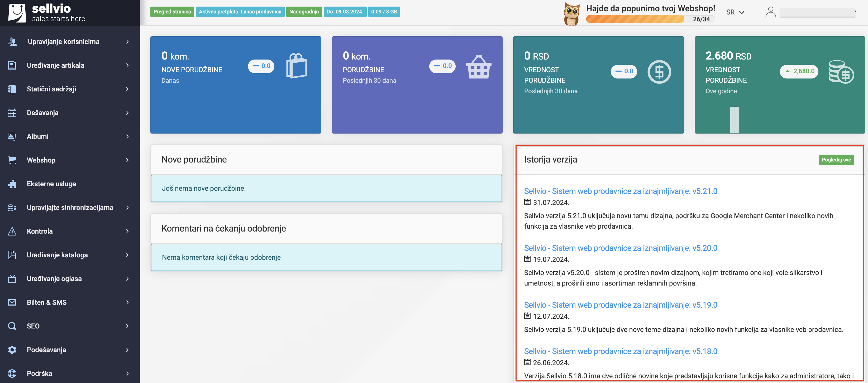
Task: Click the SEO magnifier icon
Action: coord(12,326)
